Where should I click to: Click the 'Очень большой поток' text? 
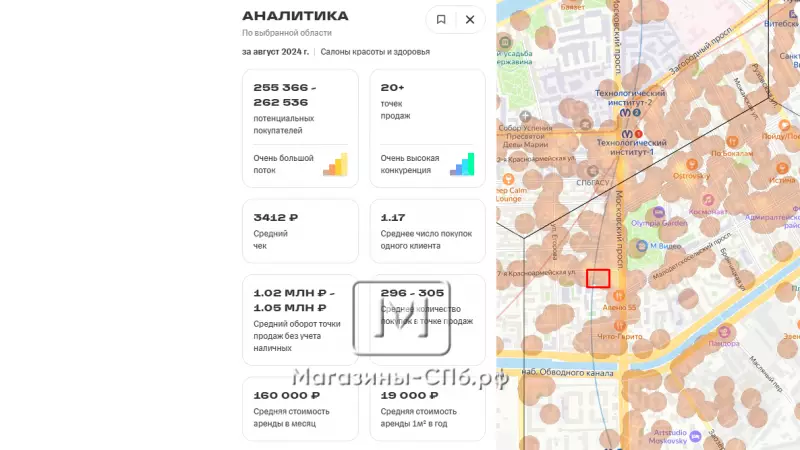click(x=283, y=164)
